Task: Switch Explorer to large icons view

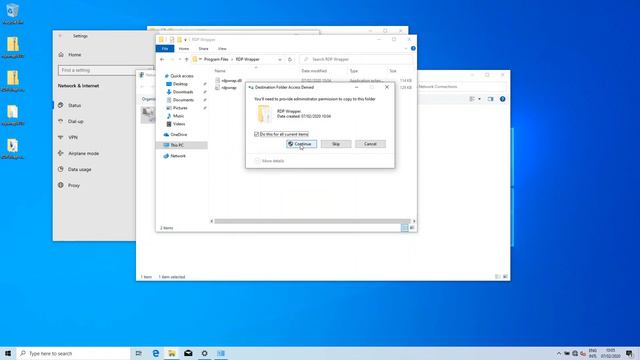Action: 412,228
